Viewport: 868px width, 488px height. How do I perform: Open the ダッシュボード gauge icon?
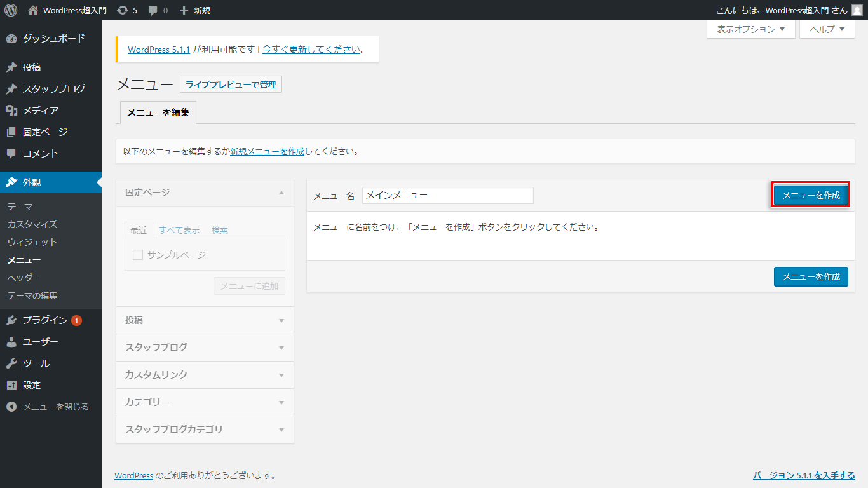pyautogui.click(x=11, y=38)
